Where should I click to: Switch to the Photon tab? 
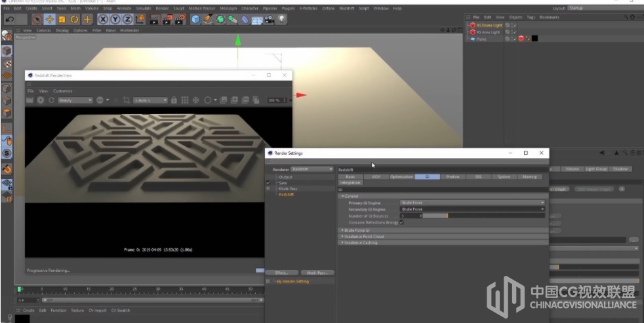[453, 176]
